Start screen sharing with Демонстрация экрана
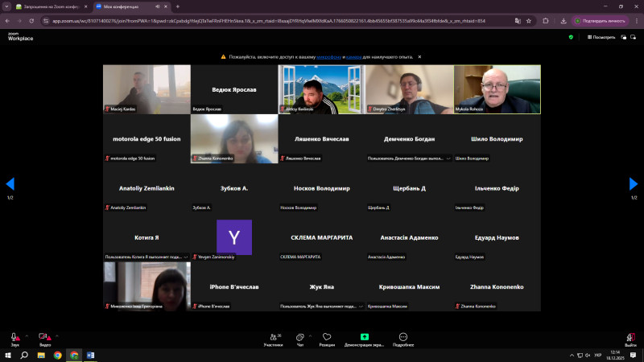 pyautogui.click(x=365, y=338)
